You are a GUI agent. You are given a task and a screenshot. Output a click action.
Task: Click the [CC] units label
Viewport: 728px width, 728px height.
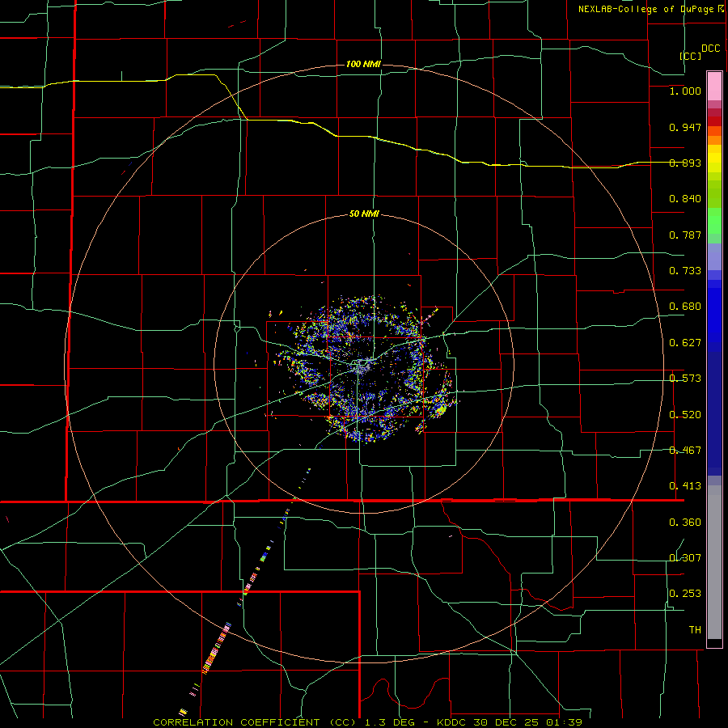[x=691, y=56]
